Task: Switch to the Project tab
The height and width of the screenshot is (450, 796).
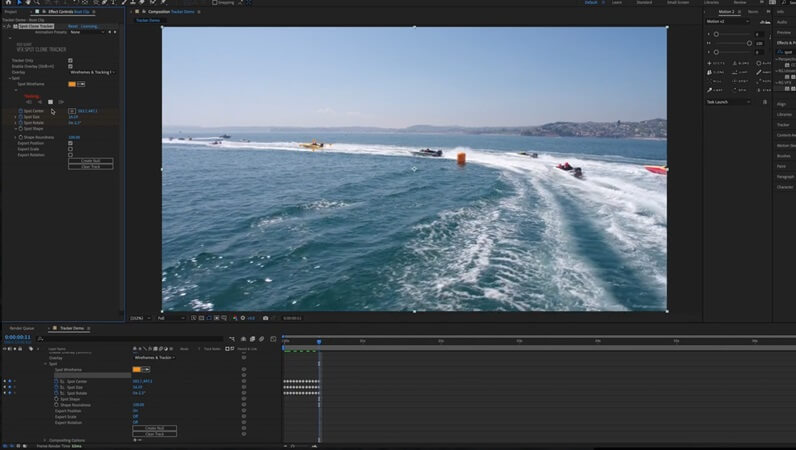Action: [x=11, y=12]
